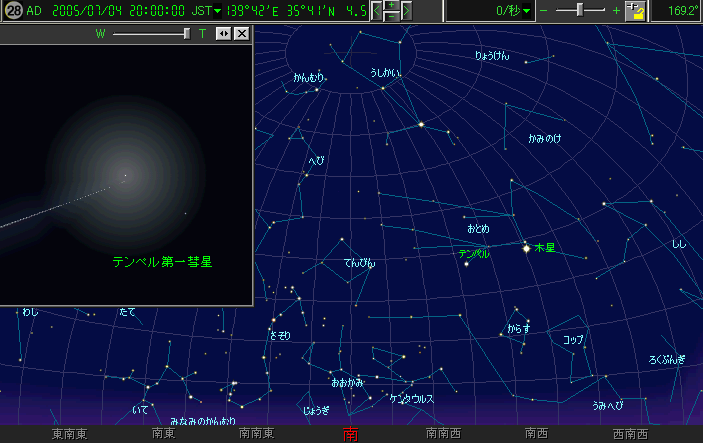Click the 木星 (Jupiter) planet
The image size is (703, 443).
(526, 247)
